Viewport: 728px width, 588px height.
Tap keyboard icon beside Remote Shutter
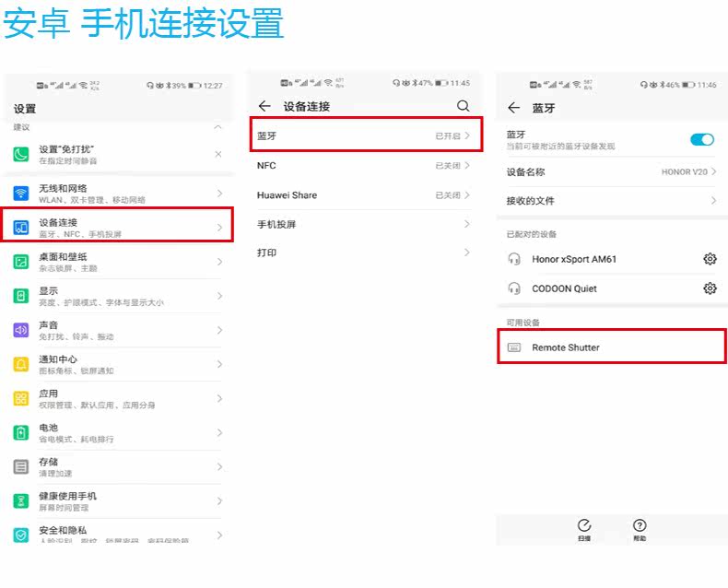point(514,347)
